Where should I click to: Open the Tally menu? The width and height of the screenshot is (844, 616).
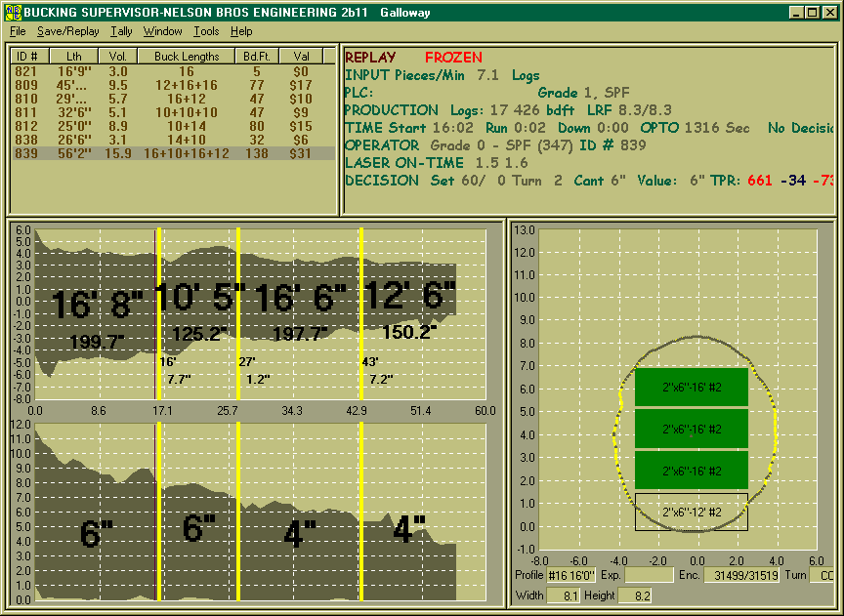point(121,31)
